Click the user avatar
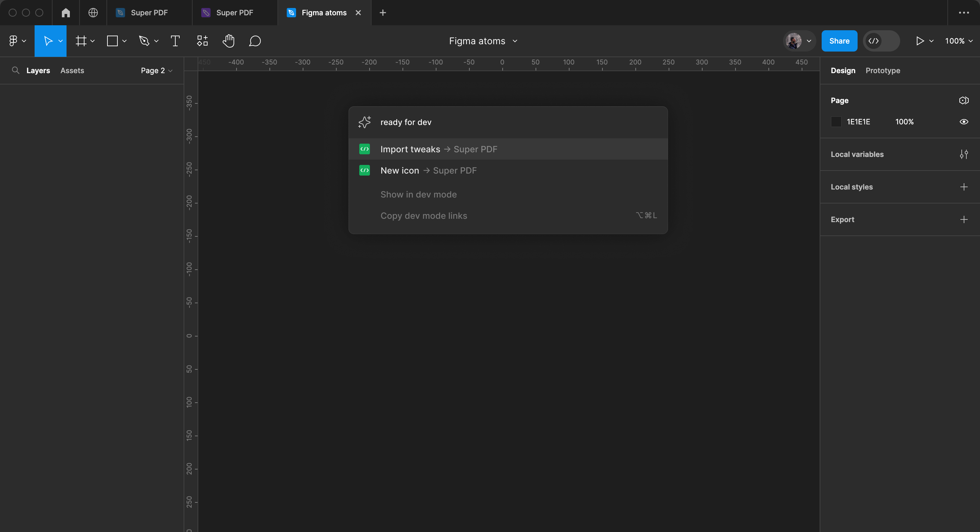This screenshot has width=980, height=532. point(794,41)
